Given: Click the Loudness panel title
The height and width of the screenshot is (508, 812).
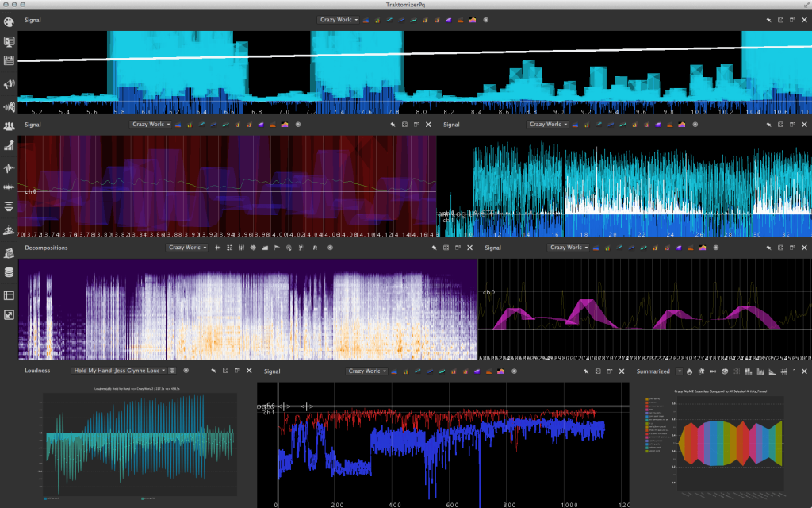Looking at the screenshot, I should pos(37,371).
